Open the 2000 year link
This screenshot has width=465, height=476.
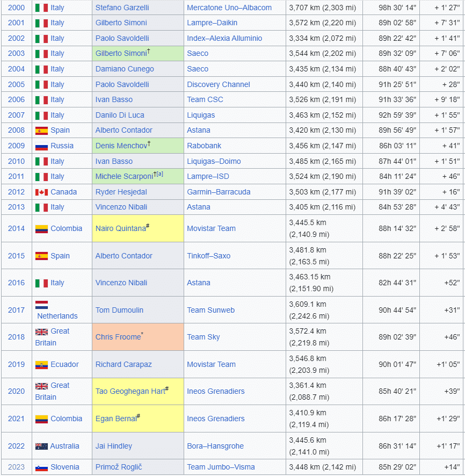(x=17, y=8)
